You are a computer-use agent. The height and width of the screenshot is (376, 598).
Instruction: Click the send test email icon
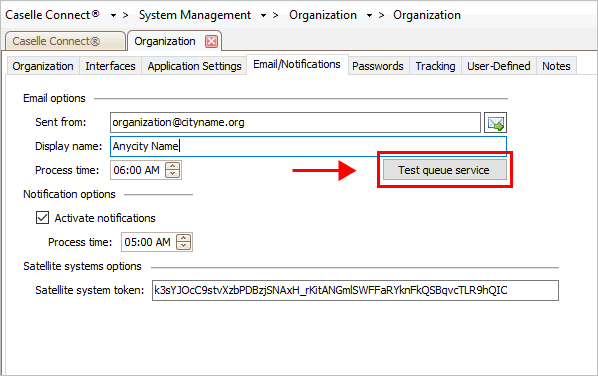495,122
